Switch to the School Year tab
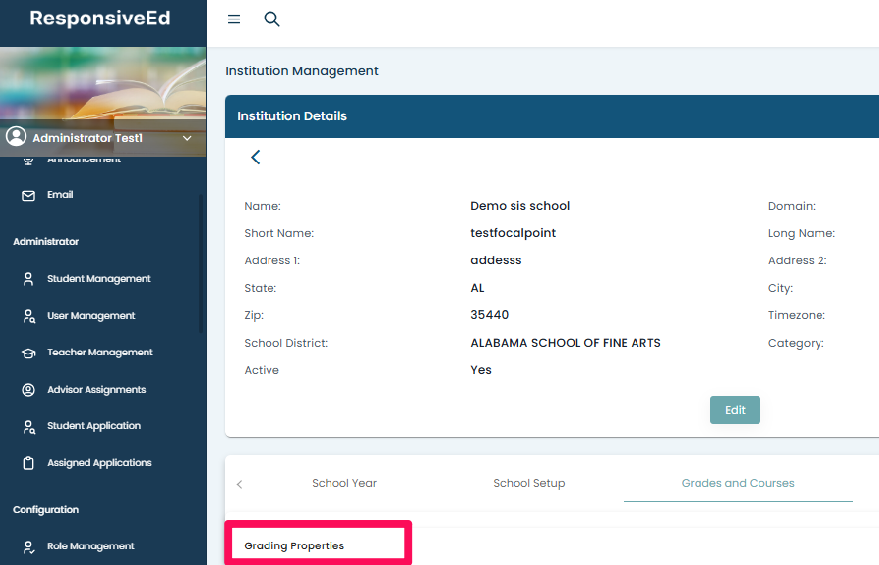 pos(344,483)
